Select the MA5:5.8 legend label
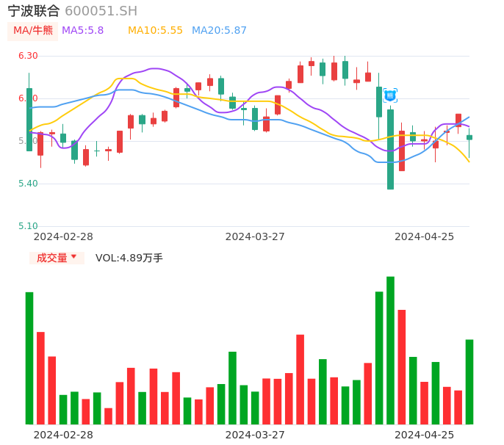 82,31
